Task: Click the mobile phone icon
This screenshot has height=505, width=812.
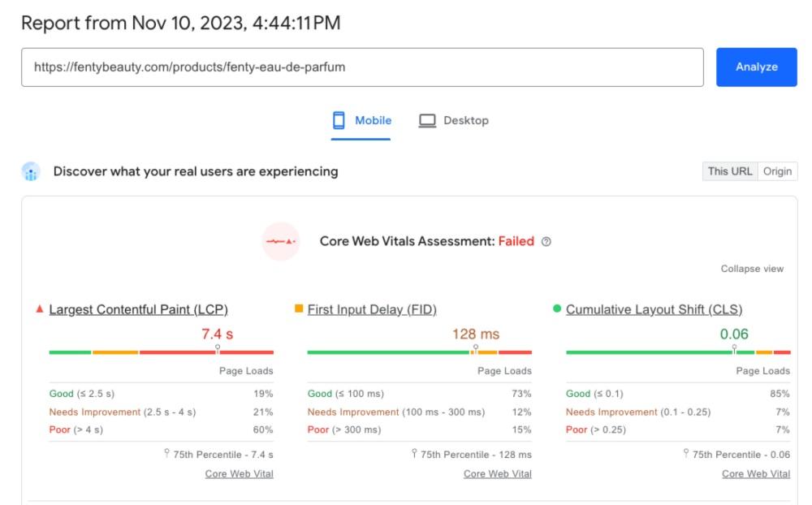Action: tap(339, 120)
